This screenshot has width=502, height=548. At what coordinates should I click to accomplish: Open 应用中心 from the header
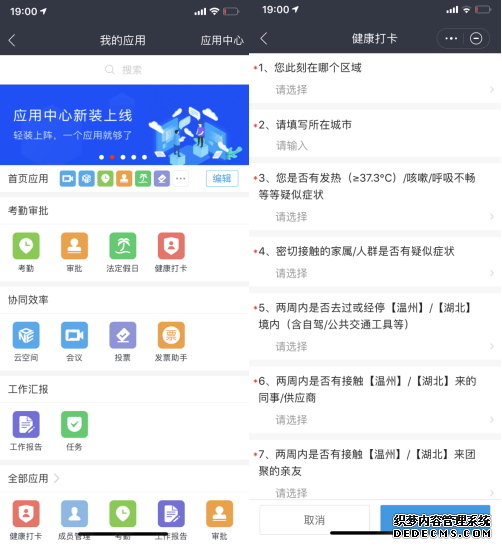coord(222,40)
